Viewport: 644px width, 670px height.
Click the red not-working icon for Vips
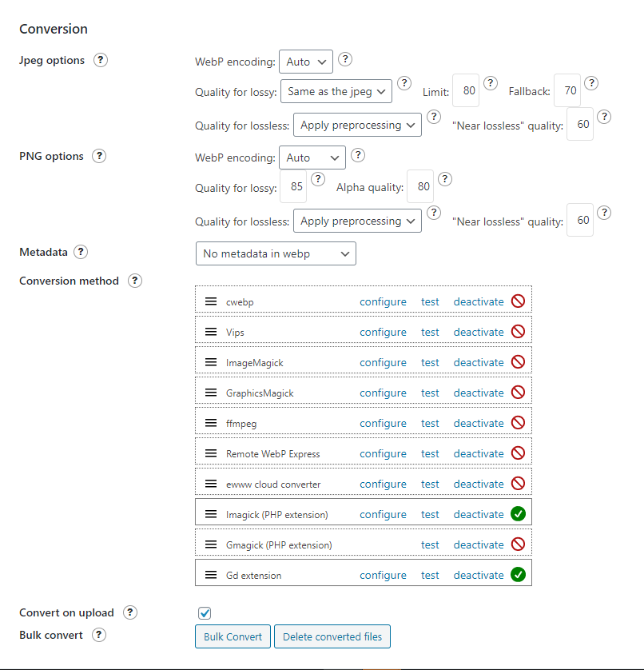point(519,332)
